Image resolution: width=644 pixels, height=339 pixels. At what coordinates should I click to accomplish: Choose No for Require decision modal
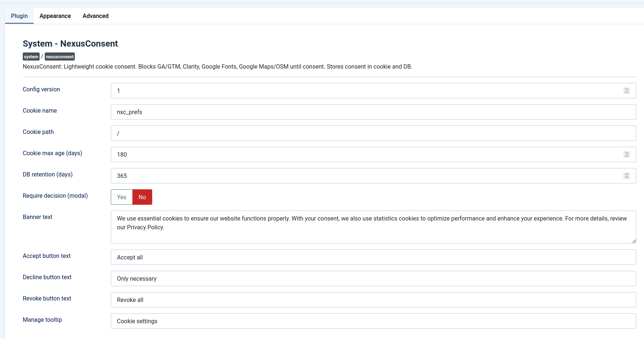tap(142, 197)
